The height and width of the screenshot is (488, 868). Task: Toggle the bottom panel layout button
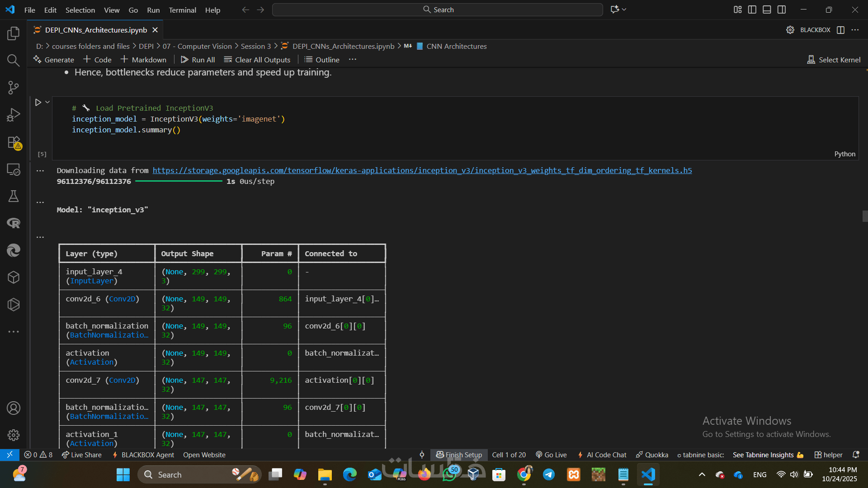[767, 9]
